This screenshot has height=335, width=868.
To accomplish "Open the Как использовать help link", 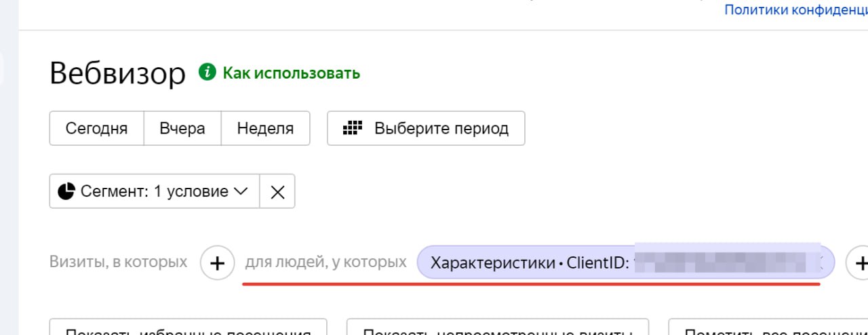I will (292, 73).
